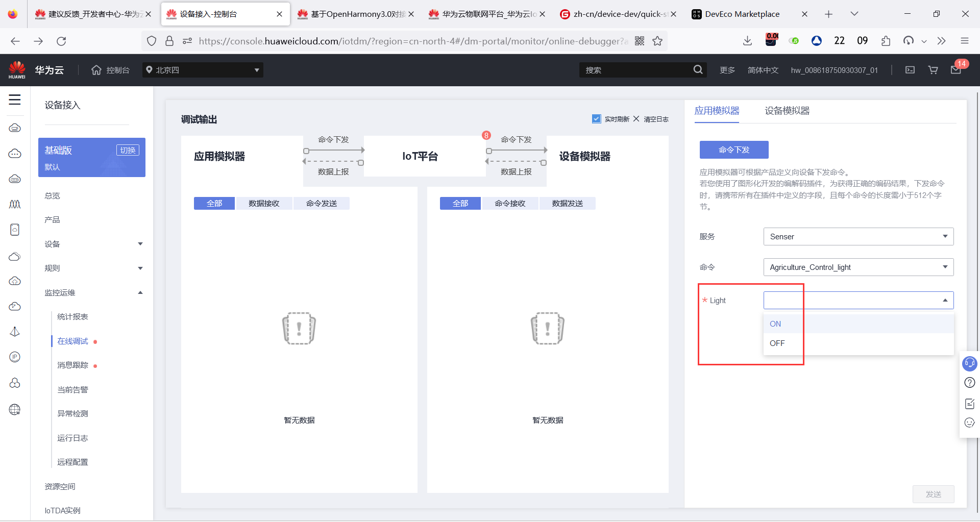Click the 发送 button at the bottom right
Viewport: 980px width, 522px height.
coord(933,494)
